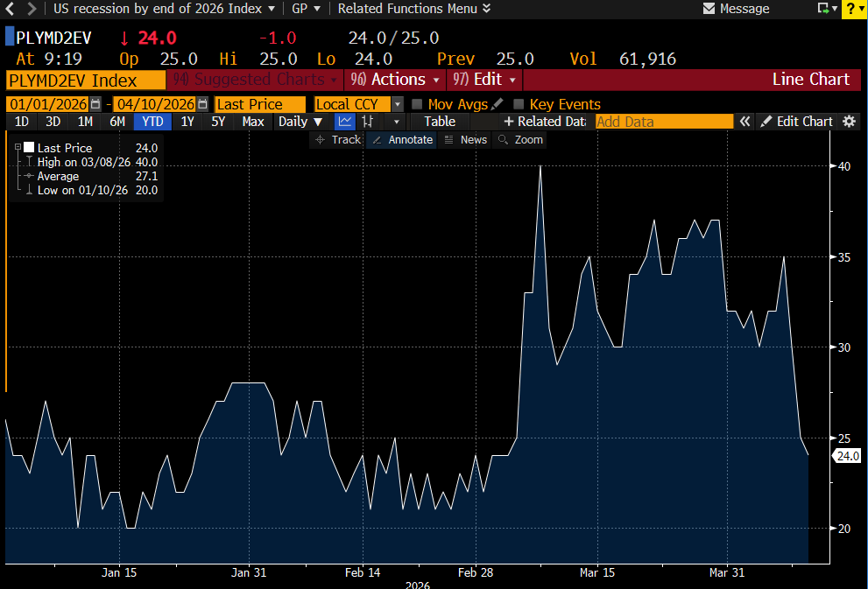
Task: Edit moving averages with the pencil icon
Action: [498, 103]
